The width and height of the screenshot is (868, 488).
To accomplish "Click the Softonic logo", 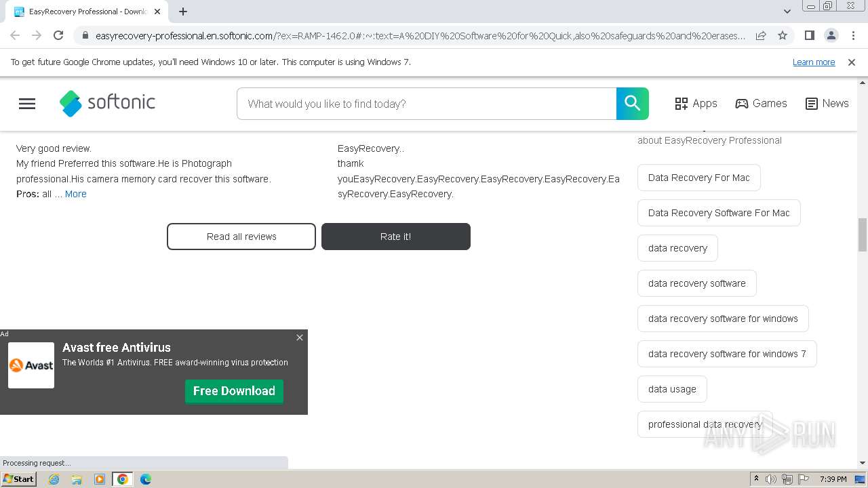I will click(x=107, y=103).
